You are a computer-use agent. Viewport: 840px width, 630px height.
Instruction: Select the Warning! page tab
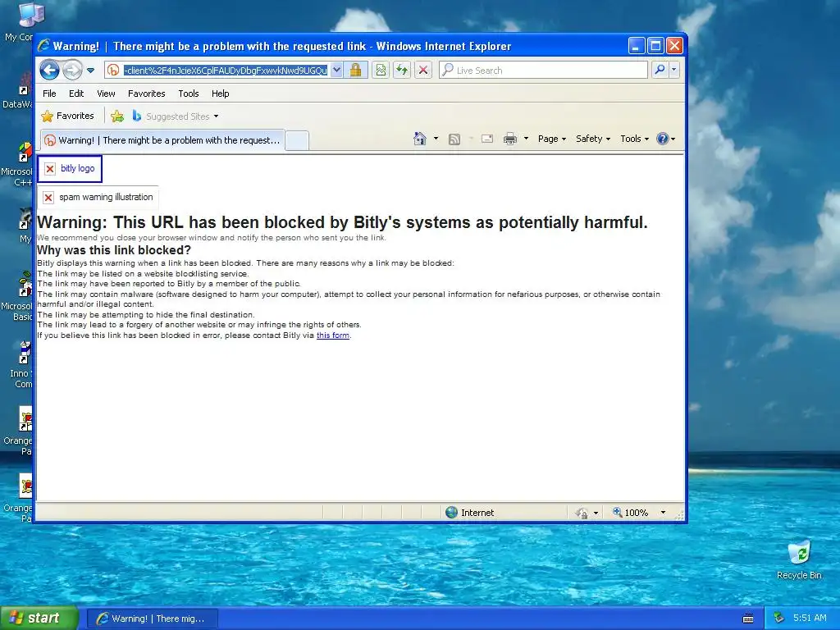pyautogui.click(x=162, y=140)
